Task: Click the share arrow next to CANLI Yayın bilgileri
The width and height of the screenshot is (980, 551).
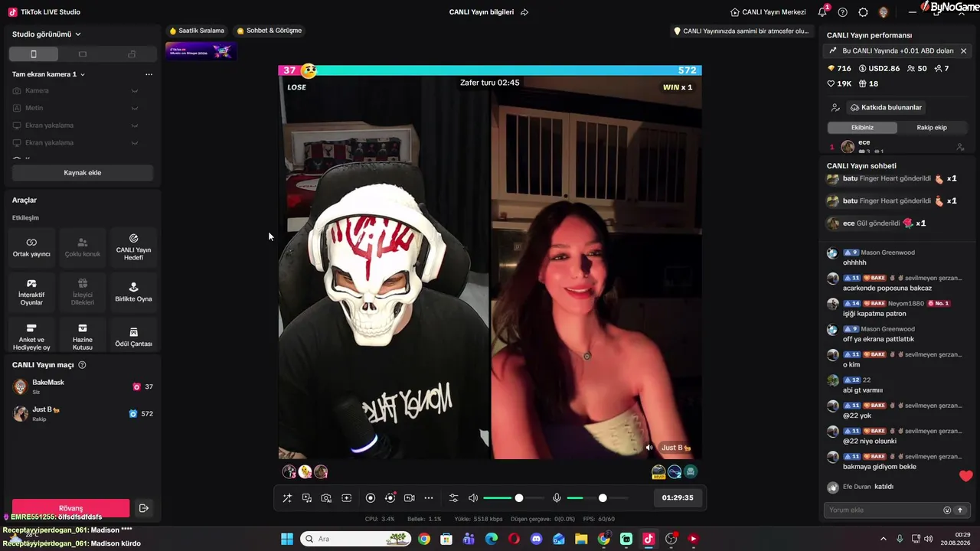Action: click(524, 12)
